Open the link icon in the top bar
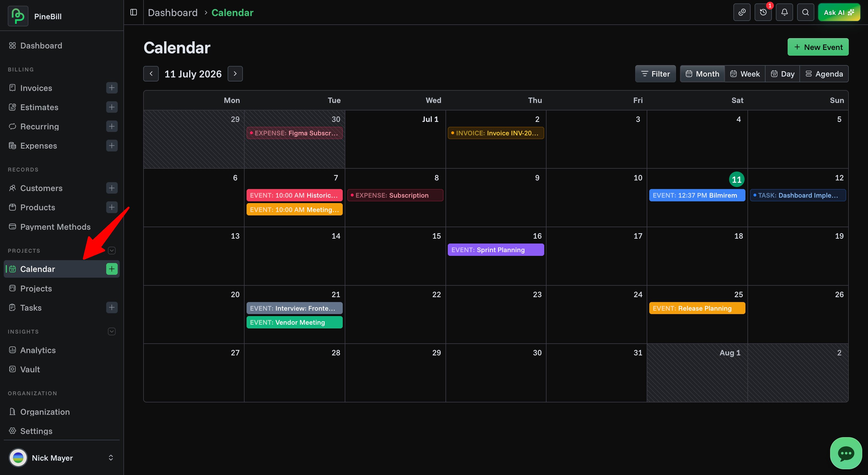 (x=742, y=12)
